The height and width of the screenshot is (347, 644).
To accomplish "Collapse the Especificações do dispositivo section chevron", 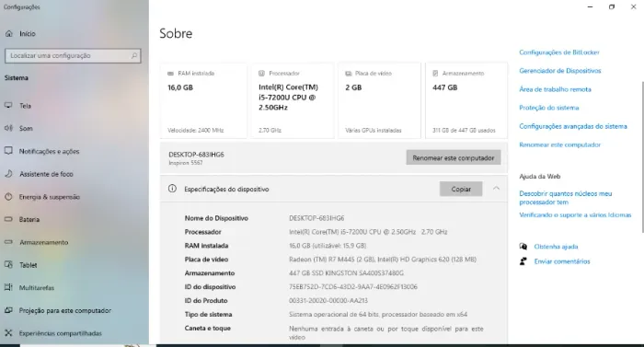I will coord(496,189).
